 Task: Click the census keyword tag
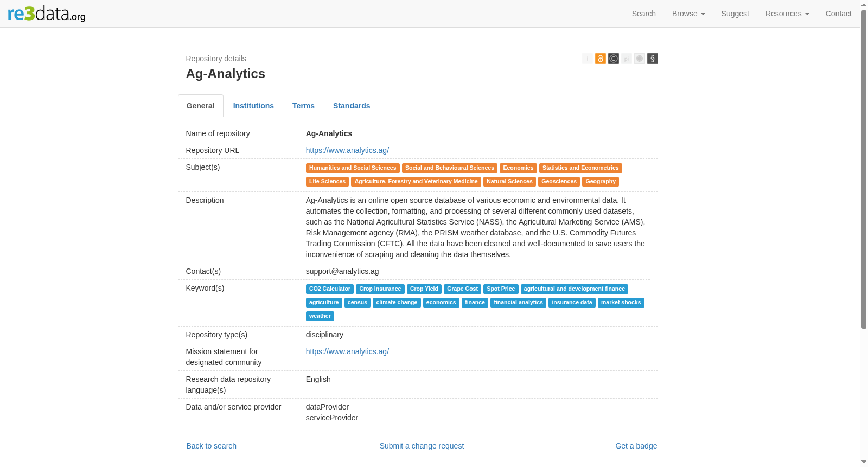[358, 303]
